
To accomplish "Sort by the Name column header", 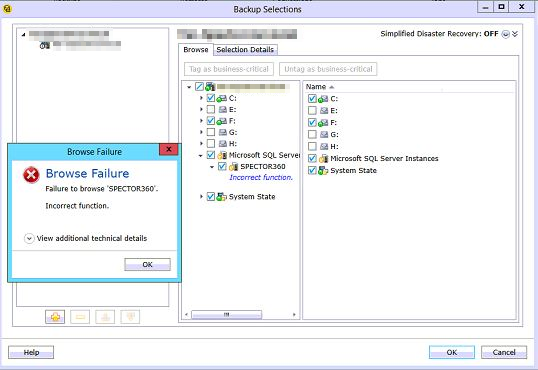I will pos(316,87).
